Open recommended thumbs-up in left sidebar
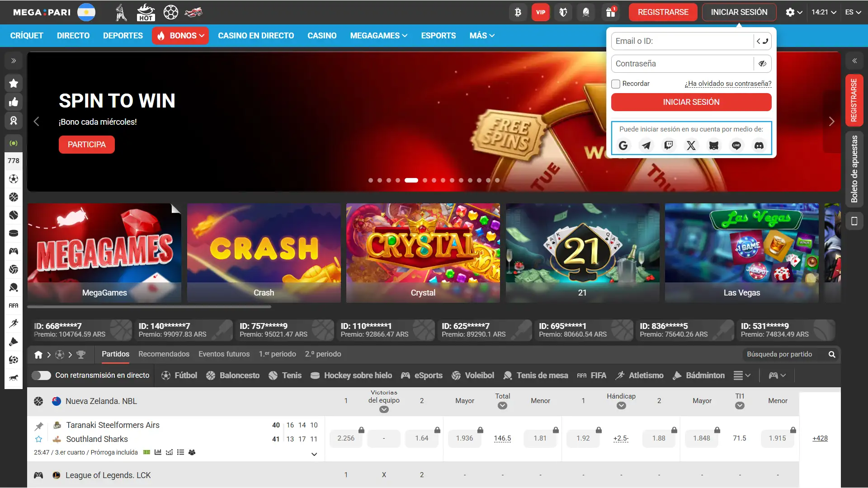This screenshot has width=868, height=488. (x=14, y=102)
